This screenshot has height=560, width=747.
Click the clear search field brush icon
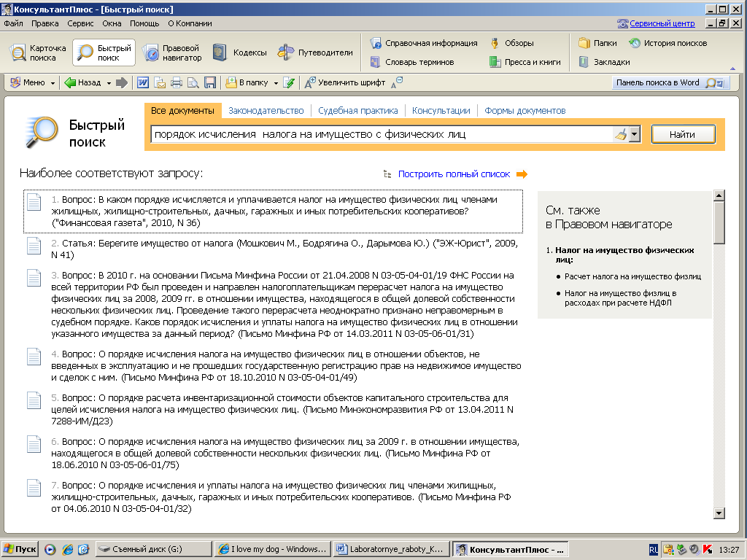pyautogui.click(x=620, y=134)
